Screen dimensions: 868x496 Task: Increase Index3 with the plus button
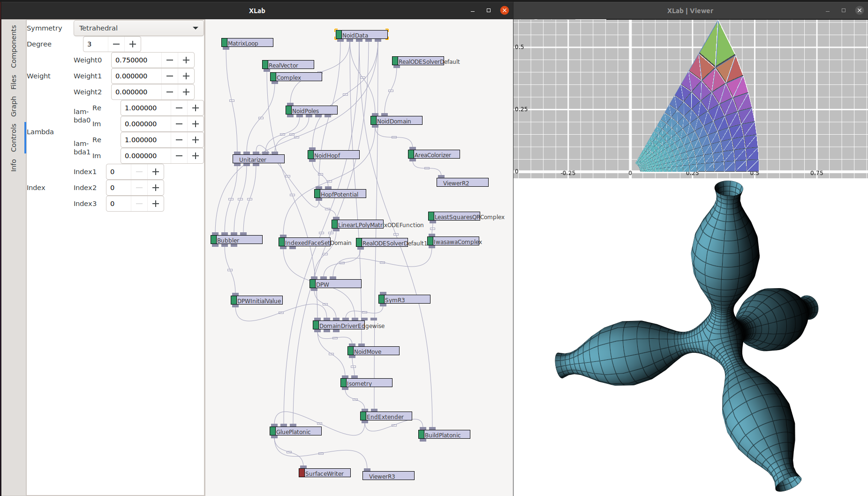[x=156, y=204]
